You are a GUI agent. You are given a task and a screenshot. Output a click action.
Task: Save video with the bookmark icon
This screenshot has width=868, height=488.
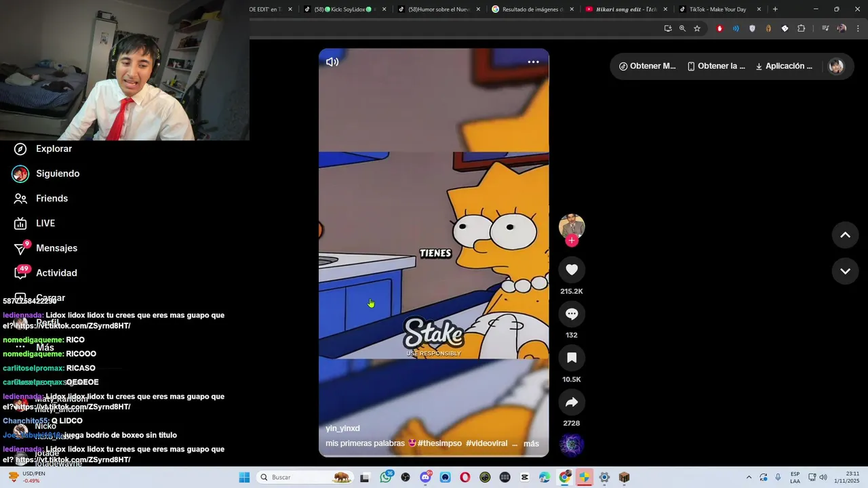[x=572, y=358]
